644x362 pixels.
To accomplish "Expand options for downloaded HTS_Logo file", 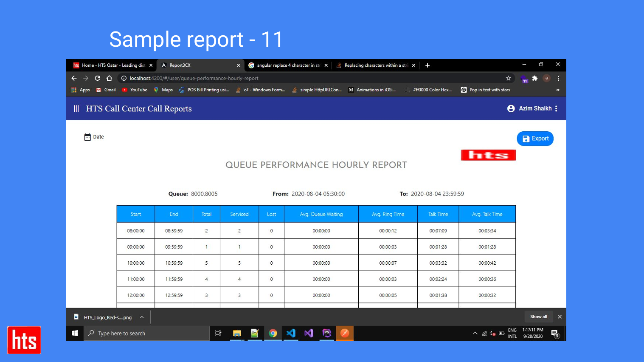I will pyautogui.click(x=142, y=317).
